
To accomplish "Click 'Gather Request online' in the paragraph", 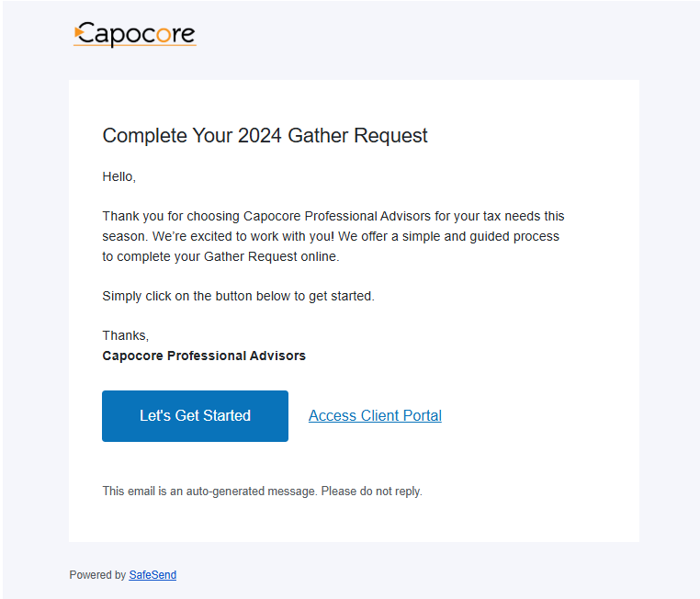I will tap(271, 256).
